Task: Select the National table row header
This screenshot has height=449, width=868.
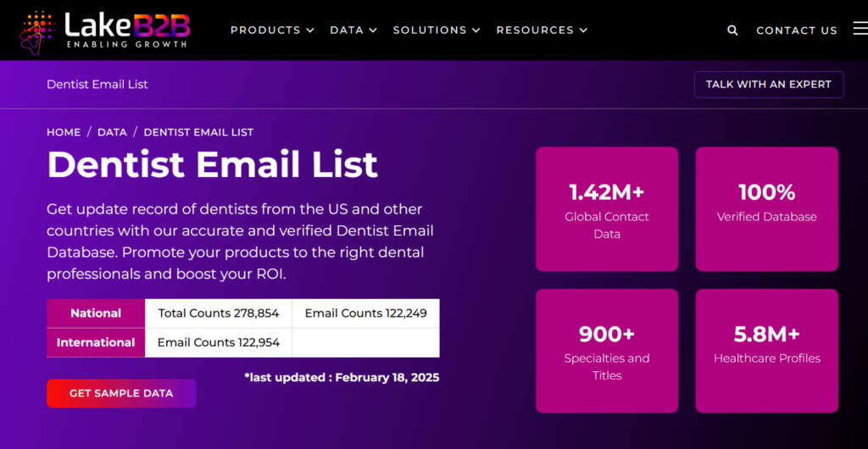Action: pos(96,313)
